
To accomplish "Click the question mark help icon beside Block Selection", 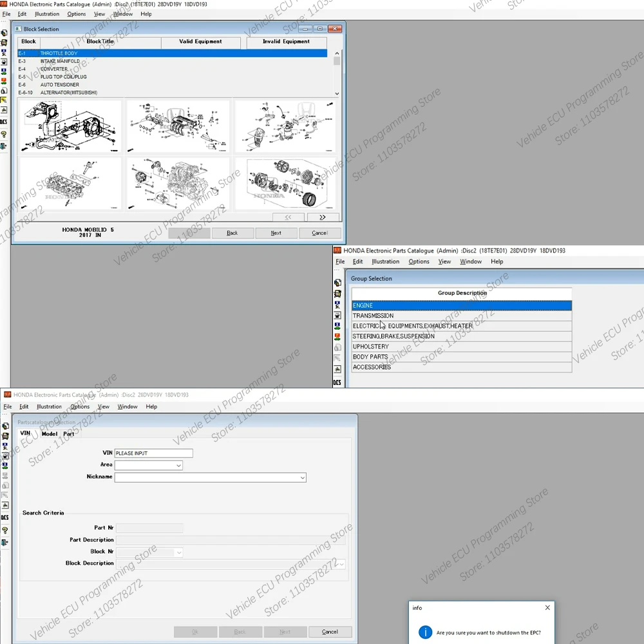I will pyautogui.click(x=4, y=135).
